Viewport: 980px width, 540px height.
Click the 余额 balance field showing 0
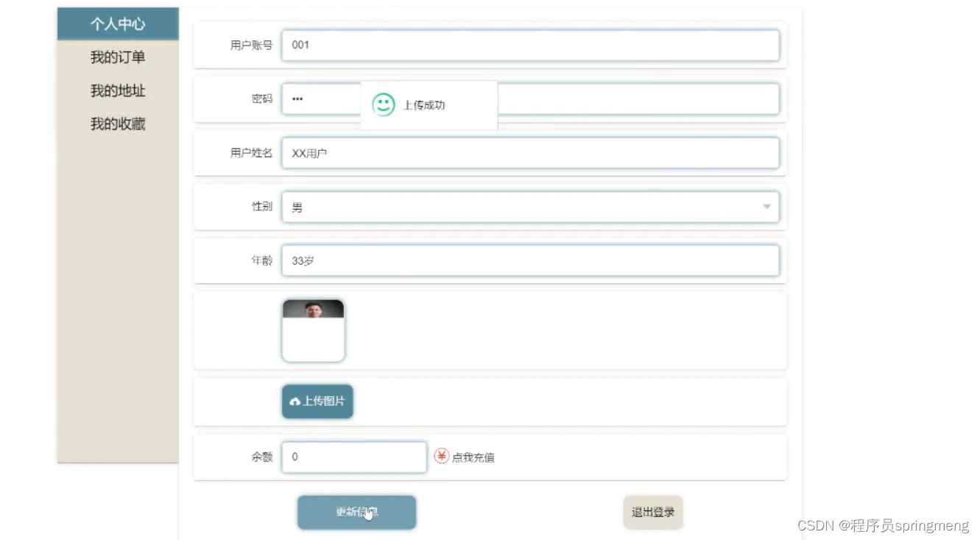point(353,456)
